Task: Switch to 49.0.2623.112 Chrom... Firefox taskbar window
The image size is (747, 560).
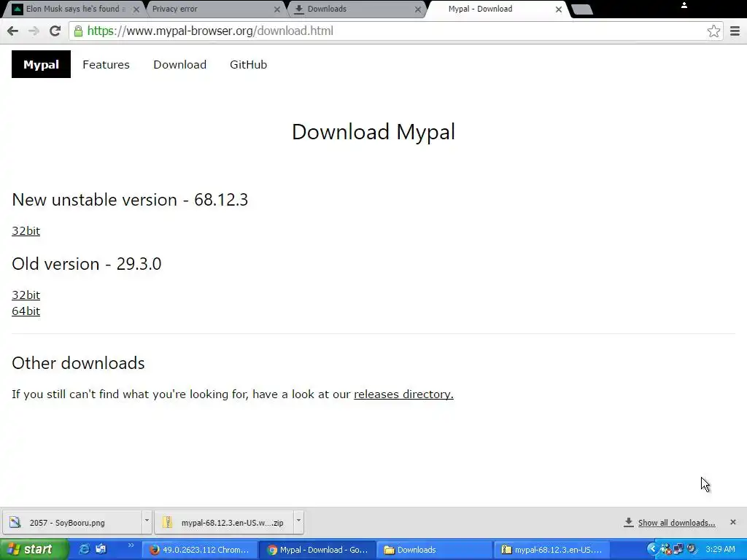Action: (199, 550)
